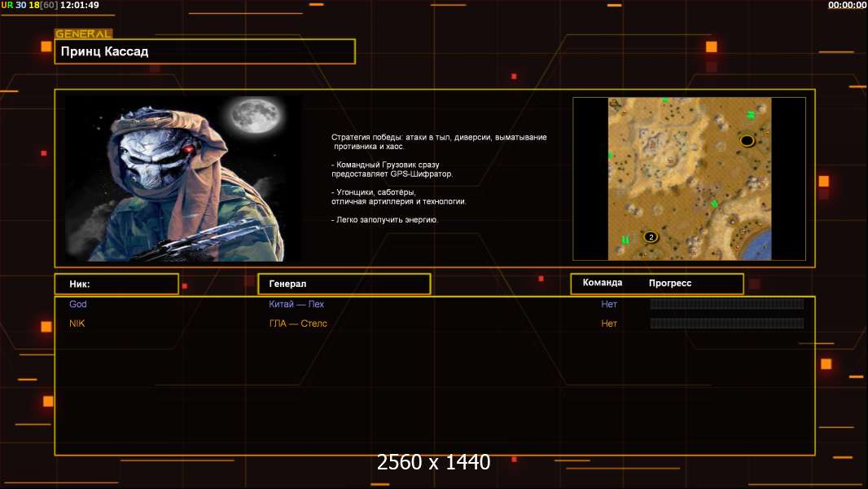
Task: Select player name God
Action: (x=78, y=304)
